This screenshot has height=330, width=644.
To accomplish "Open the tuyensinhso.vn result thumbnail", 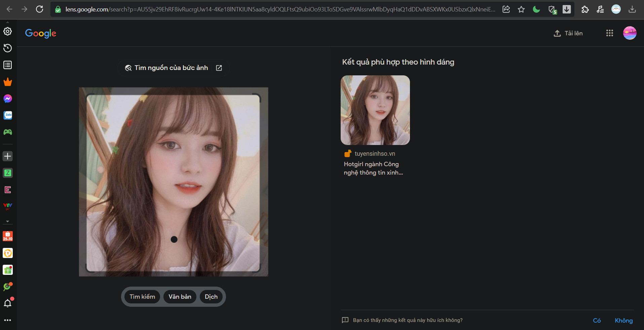I will coord(375,110).
